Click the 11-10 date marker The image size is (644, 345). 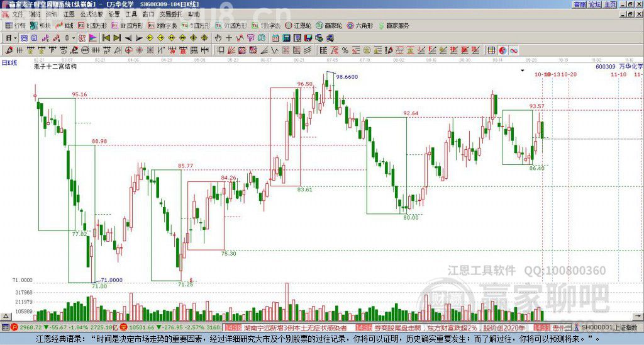point(618,74)
